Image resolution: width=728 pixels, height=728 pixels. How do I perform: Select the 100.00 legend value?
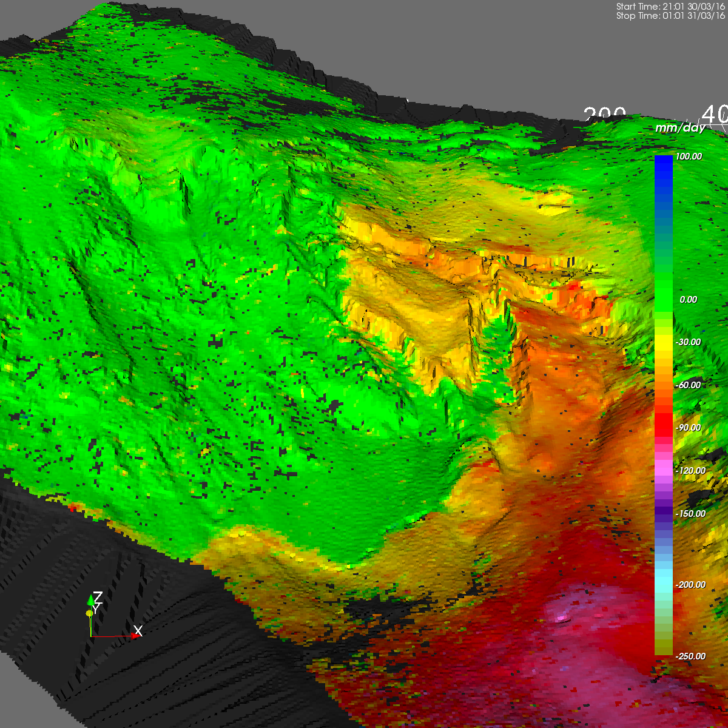[x=689, y=157]
